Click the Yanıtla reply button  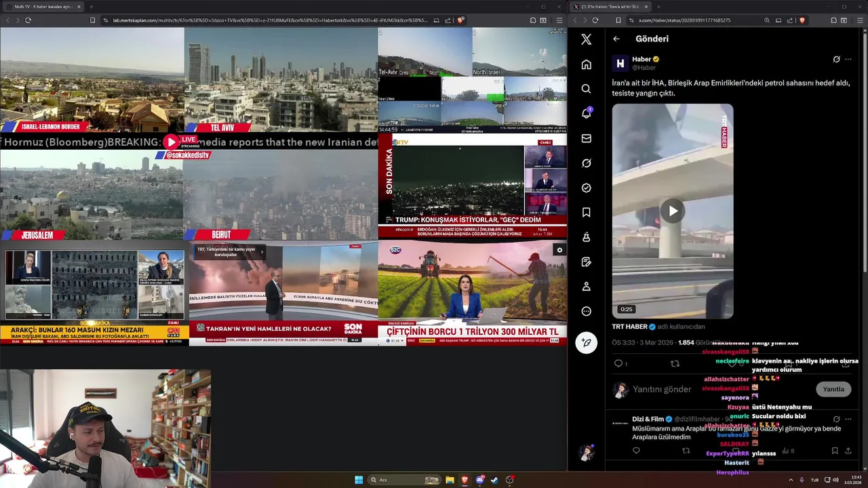[833, 389]
